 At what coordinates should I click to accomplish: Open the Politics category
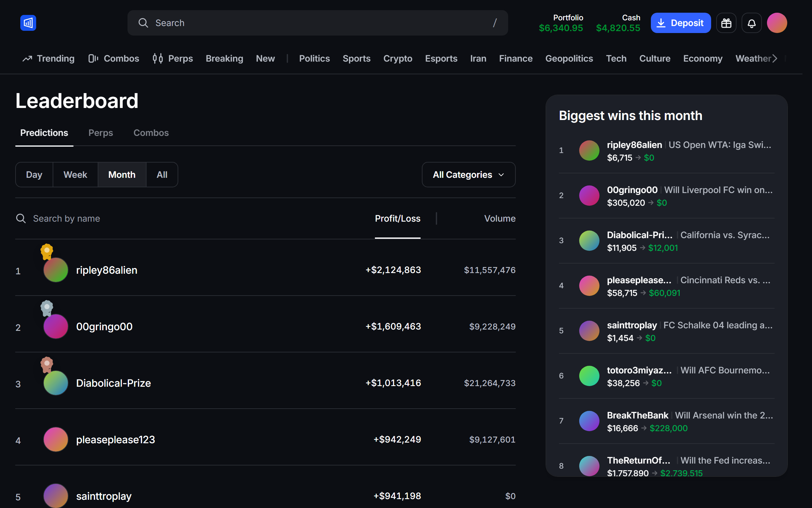(314, 58)
